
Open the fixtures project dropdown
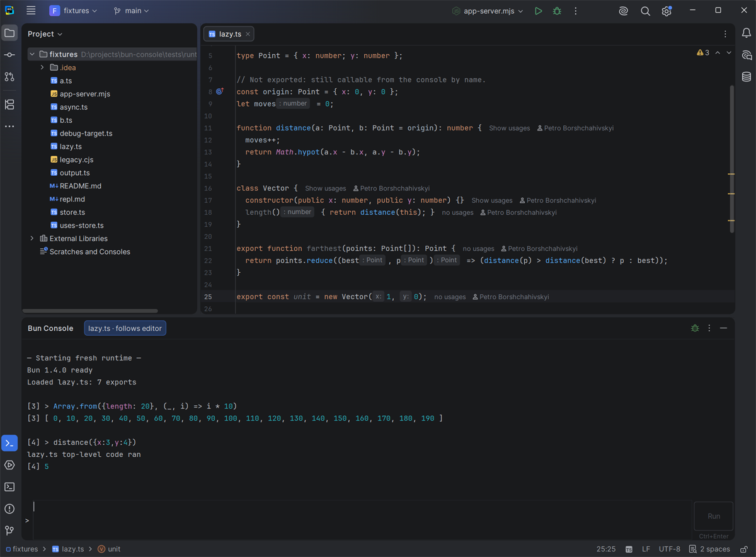click(x=74, y=11)
